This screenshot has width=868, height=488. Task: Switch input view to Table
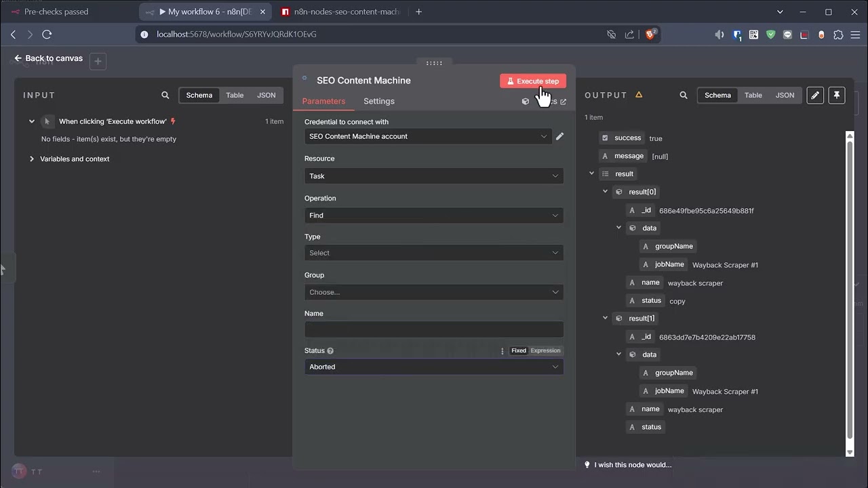tap(235, 96)
